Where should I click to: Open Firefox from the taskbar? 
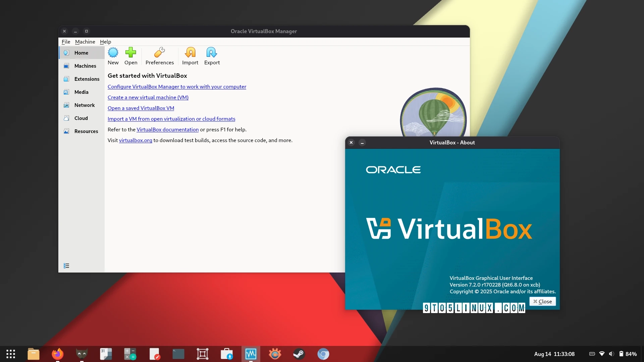[x=57, y=354]
